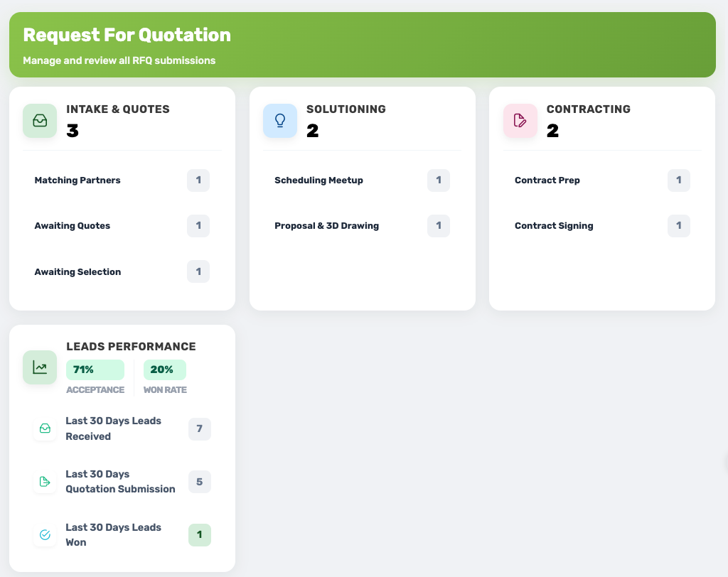Click the Quotation Submission document icon
This screenshot has width=728, height=577.
click(45, 482)
